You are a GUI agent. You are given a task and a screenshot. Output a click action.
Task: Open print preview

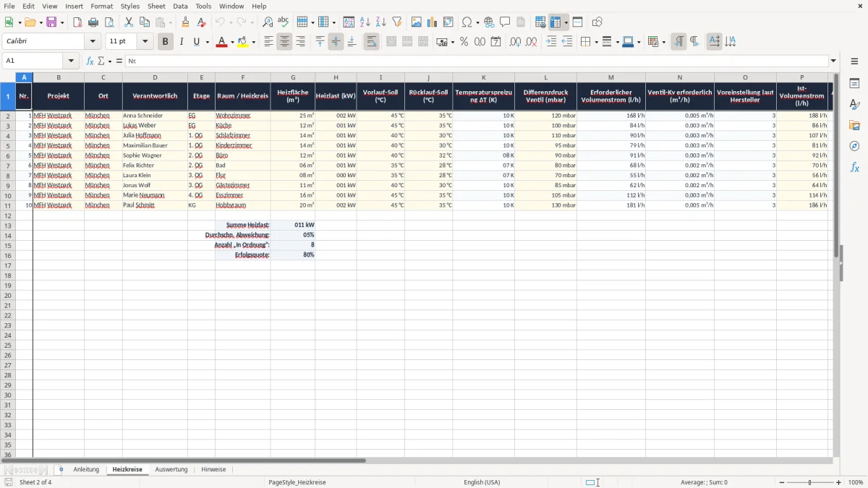[109, 22]
